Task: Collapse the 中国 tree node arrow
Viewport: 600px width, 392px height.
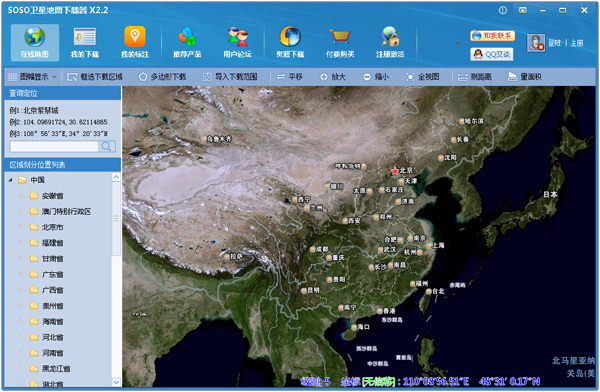Action: click(x=11, y=180)
